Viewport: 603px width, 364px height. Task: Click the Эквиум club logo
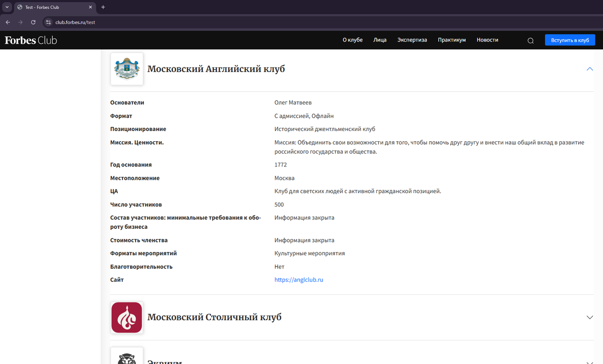tap(127, 356)
